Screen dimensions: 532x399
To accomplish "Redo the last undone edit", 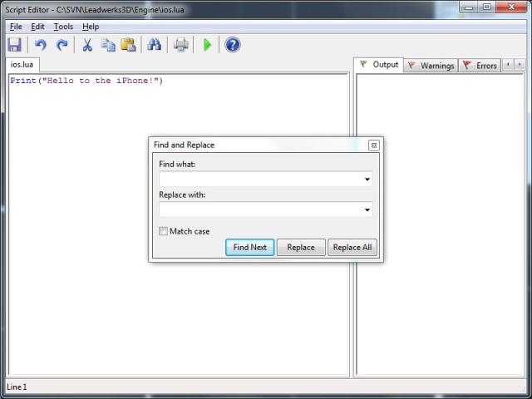I will tap(62, 45).
